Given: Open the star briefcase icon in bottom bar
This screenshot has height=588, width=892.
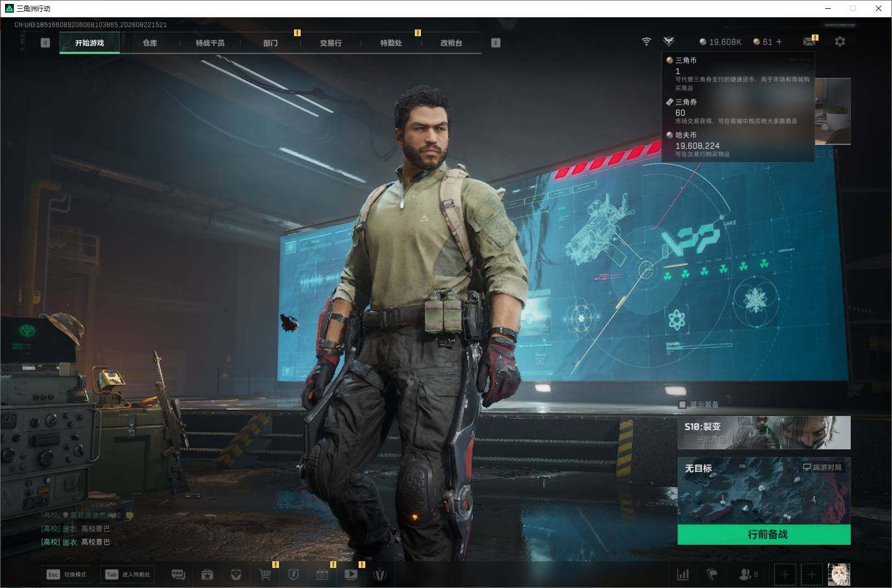Looking at the screenshot, I should [207, 575].
